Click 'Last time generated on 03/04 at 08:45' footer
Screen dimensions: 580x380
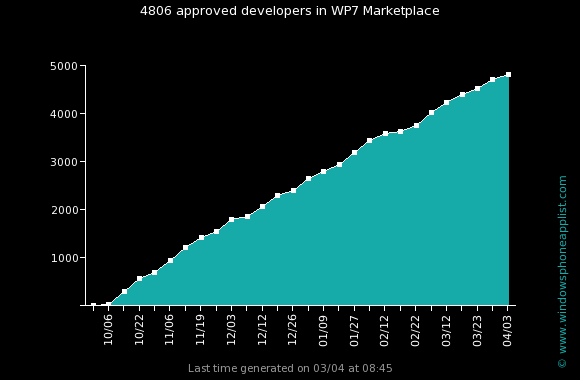point(290,369)
